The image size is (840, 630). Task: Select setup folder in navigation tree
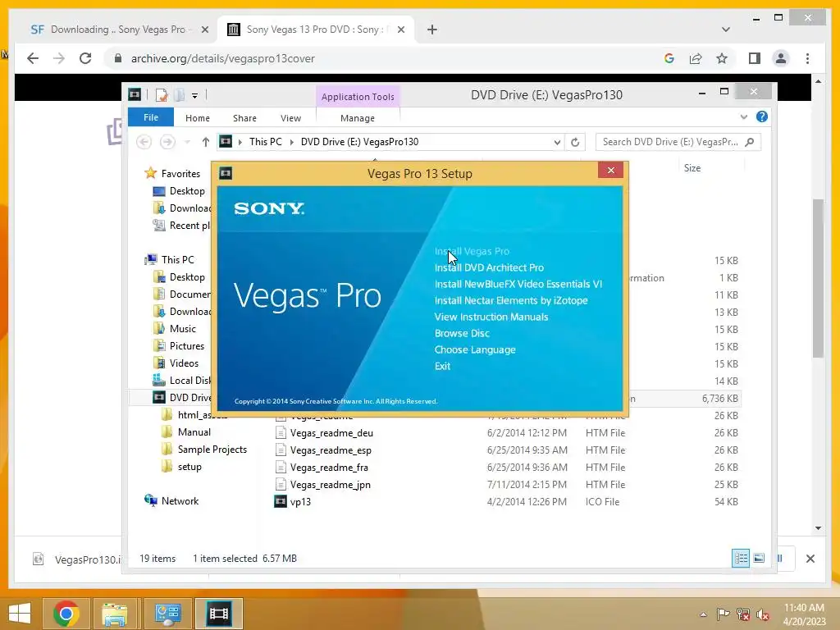pos(189,467)
